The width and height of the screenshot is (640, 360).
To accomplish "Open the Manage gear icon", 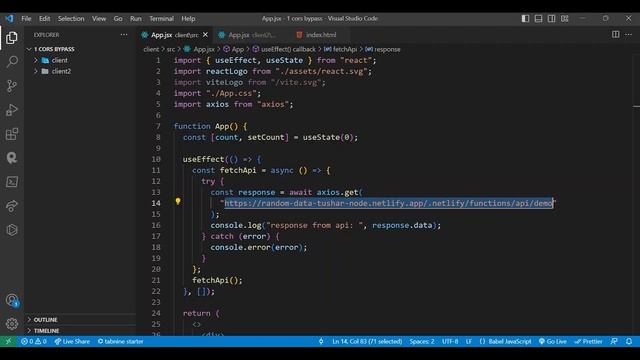I will click(12, 324).
